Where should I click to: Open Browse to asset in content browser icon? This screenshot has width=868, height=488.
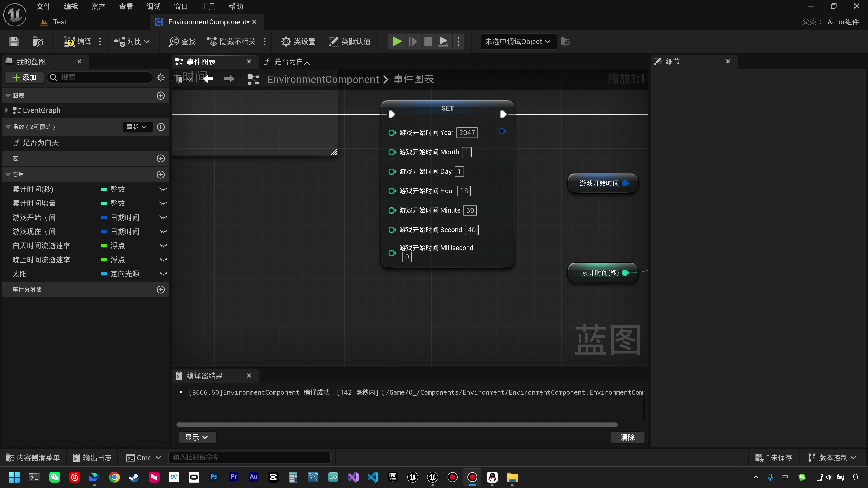tap(37, 41)
